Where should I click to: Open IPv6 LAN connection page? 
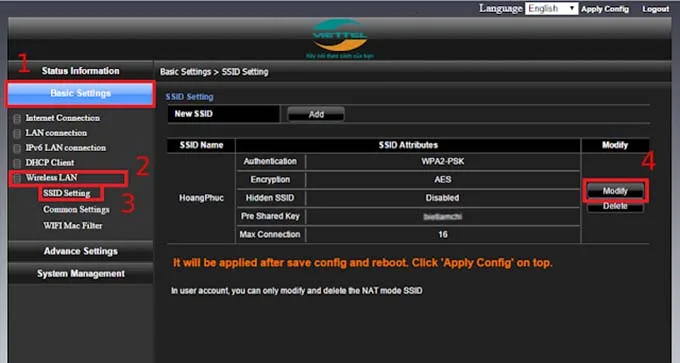tap(65, 147)
